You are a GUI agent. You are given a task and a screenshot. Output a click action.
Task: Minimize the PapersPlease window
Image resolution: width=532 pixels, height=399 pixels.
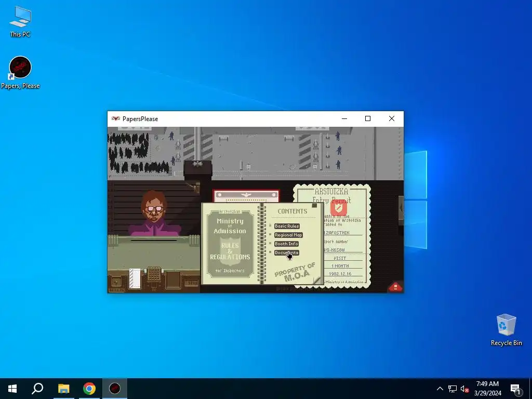click(x=344, y=119)
